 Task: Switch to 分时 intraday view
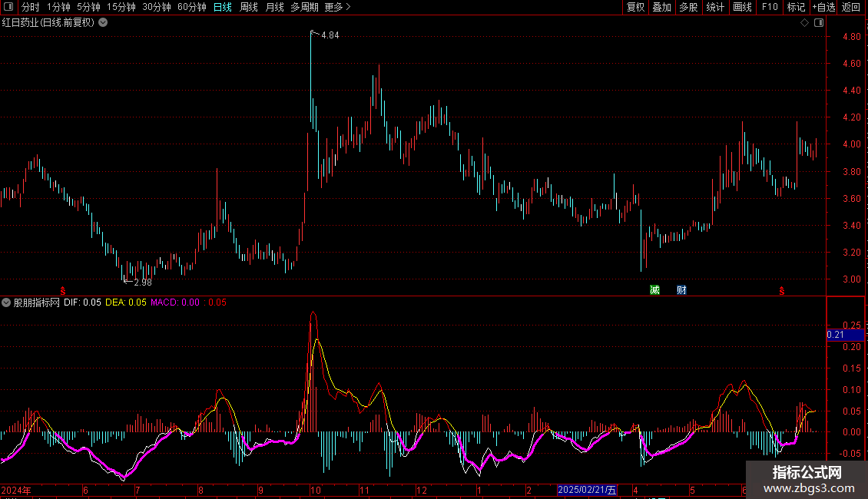point(30,7)
